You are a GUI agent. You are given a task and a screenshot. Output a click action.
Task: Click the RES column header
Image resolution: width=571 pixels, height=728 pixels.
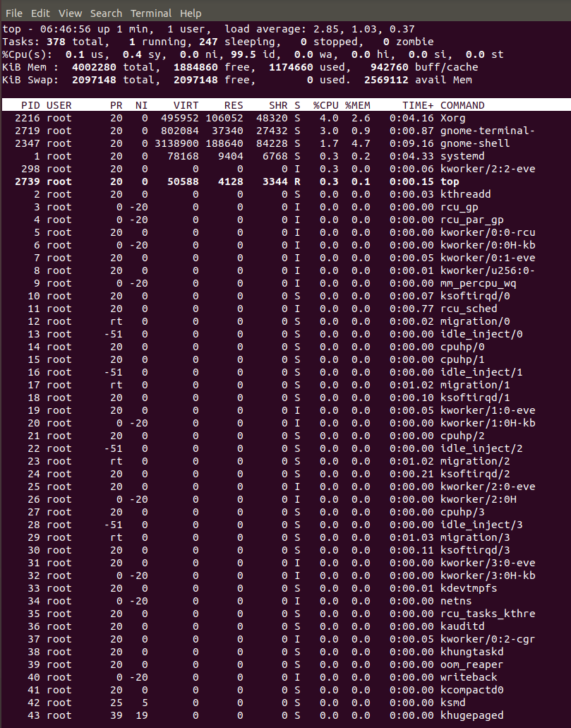234,105
